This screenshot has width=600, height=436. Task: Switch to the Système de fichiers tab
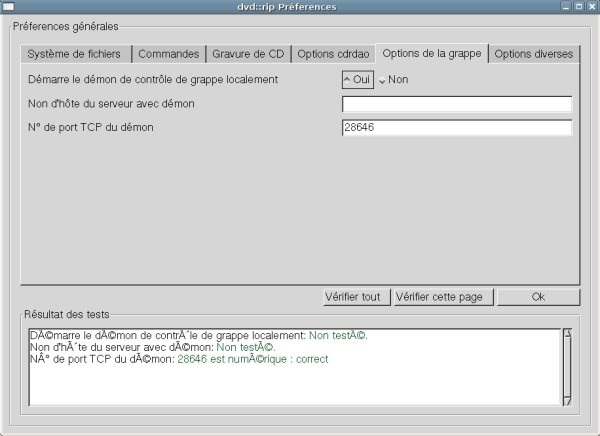tap(76, 54)
